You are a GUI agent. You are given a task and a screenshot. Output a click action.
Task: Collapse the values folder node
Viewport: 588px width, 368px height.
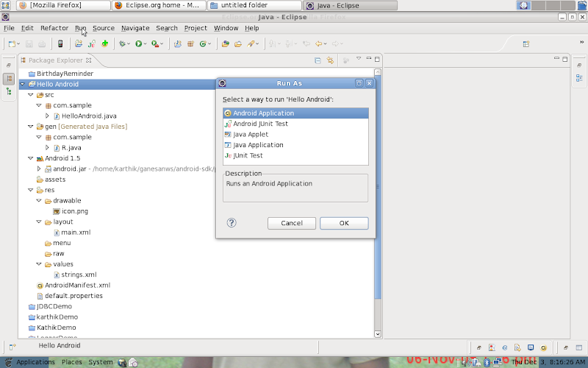39,264
